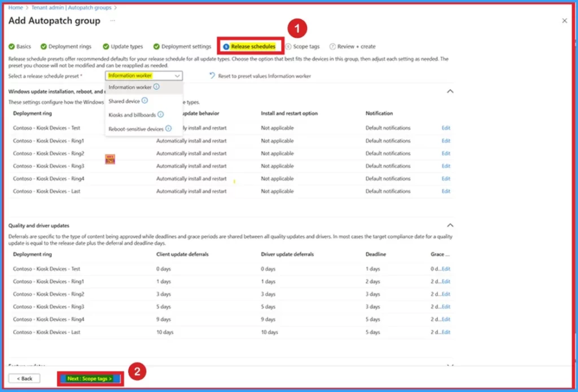578x392 pixels.
Task: Click the ellipsis next to Add Autopatch group
Action: coord(112,21)
